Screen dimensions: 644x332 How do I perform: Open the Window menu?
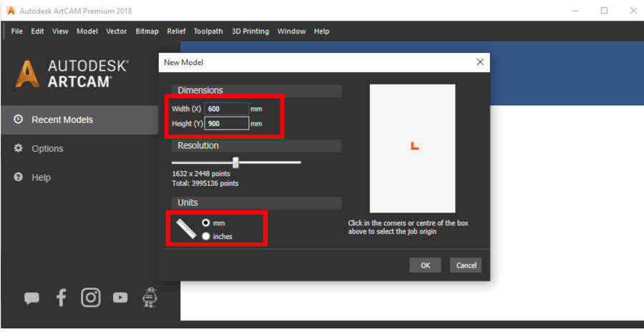click(291, 31)
